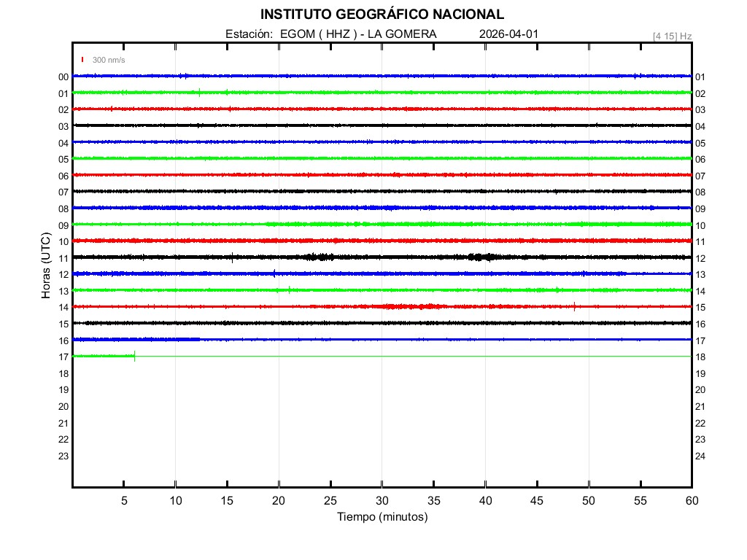Select hour label 00 on the left axis
The image size is (747, 560).
click(x=63, y=77)
